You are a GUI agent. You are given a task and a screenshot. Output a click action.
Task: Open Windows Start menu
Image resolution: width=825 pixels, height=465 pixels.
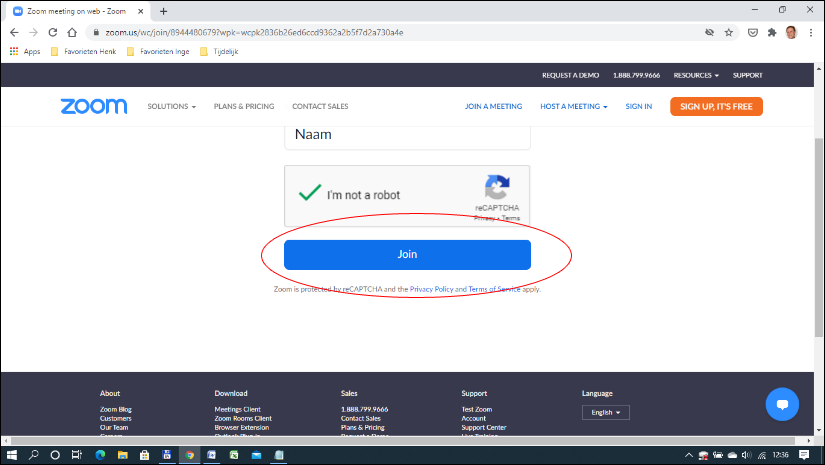(x=11, y=455)
